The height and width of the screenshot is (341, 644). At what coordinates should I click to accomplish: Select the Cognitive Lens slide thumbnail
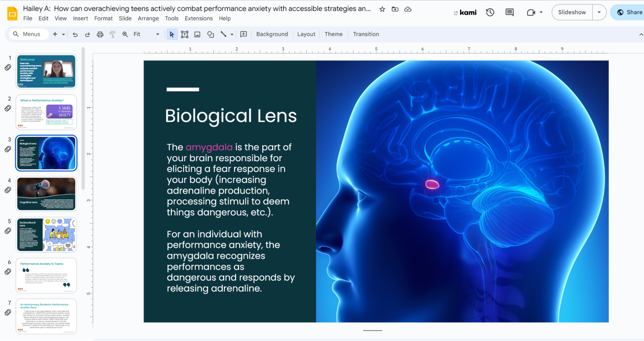click(46, 194)
